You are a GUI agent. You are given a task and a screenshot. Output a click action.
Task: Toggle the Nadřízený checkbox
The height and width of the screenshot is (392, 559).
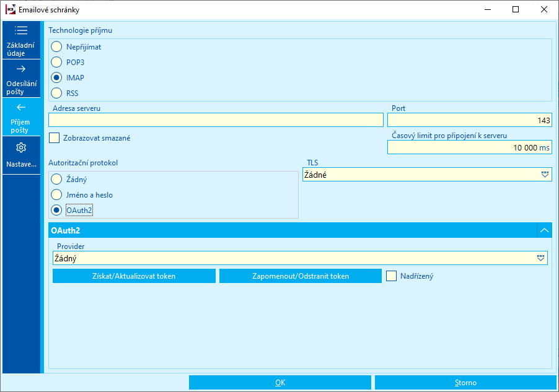[x=391, y=276]
